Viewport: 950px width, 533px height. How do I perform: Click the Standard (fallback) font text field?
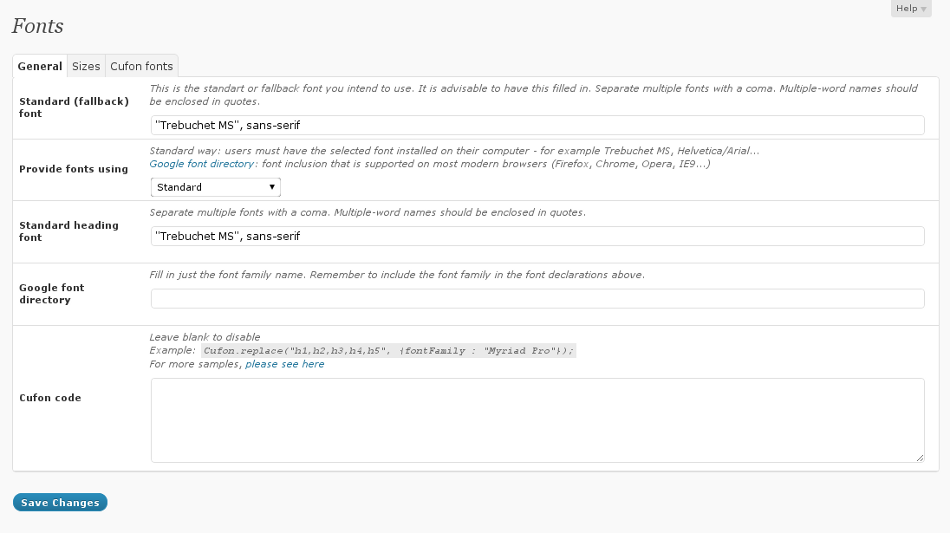pyautogui.click(x=537, y=125)
